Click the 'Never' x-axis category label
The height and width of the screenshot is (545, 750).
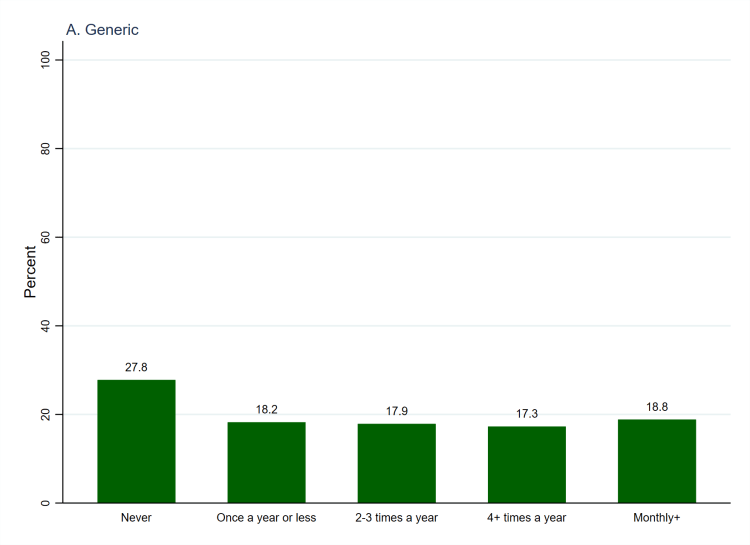click(136, 518)
